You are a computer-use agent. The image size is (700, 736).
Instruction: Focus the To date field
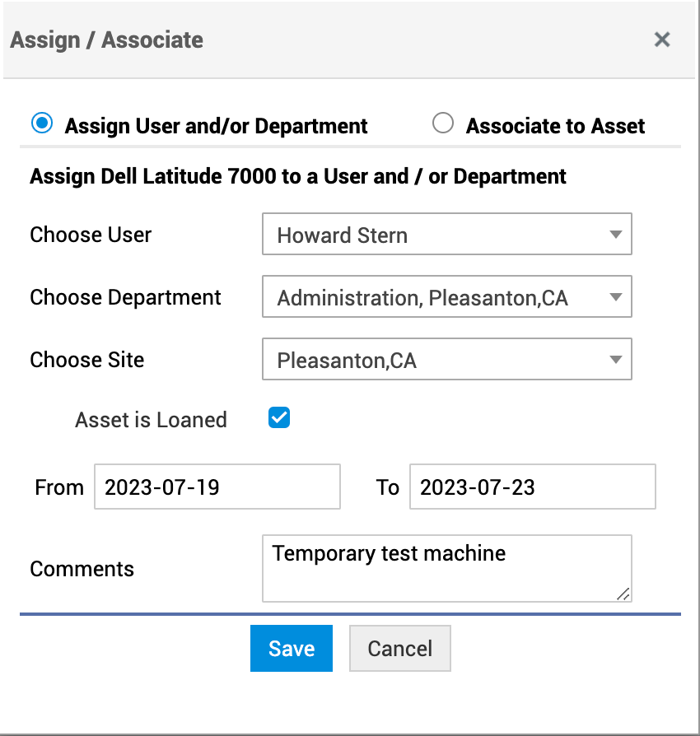pyautogui.click(x=532, y=487)
